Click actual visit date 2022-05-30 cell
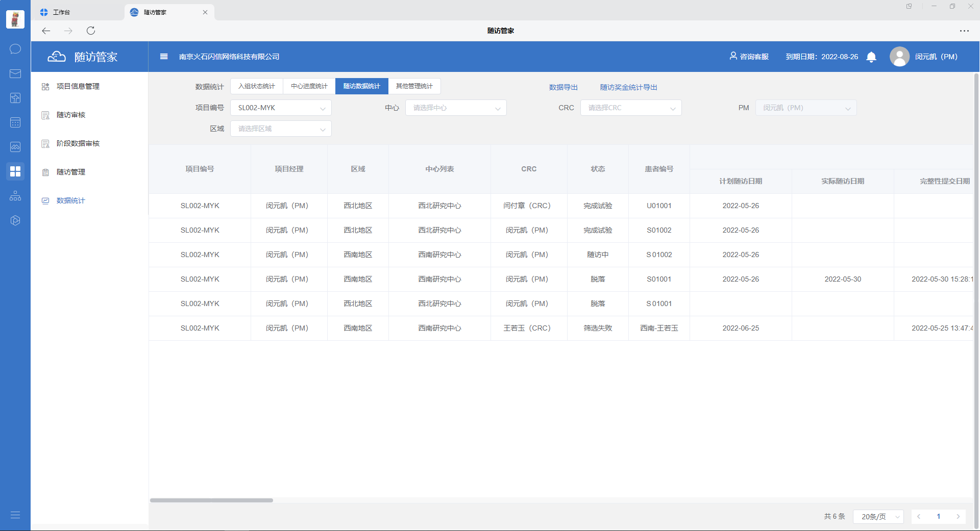This screenshot has height=531, width=980. 843,279
